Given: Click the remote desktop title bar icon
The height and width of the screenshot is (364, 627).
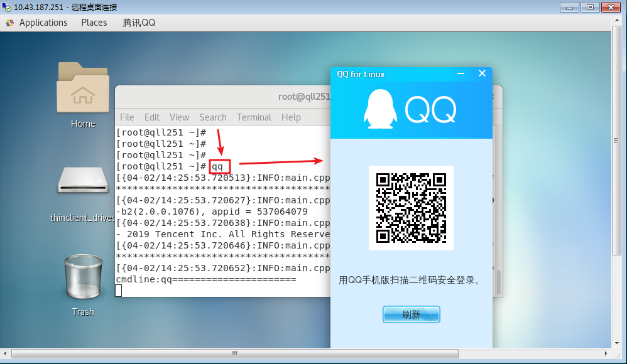Looking at the screenshot, I should (6, 7).
